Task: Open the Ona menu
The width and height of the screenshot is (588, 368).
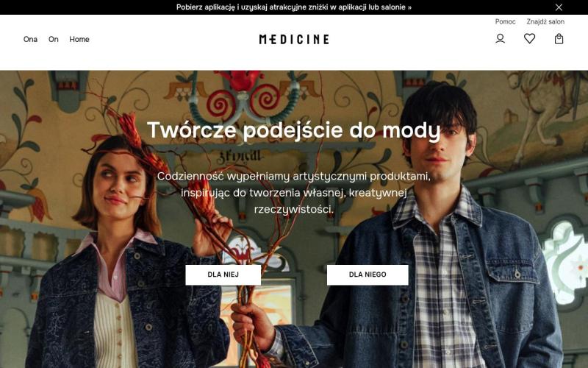Action: tap(30, 39)
